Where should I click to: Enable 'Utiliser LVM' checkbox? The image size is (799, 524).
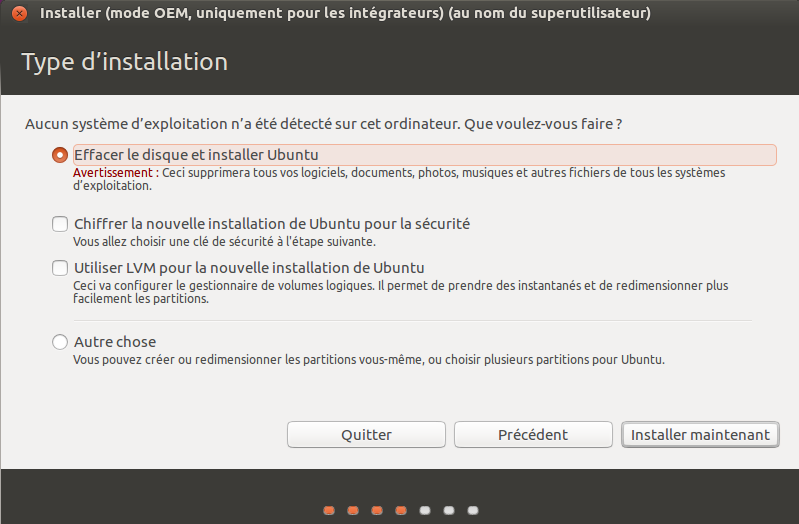pyautogui.click(x=60, y=268)
